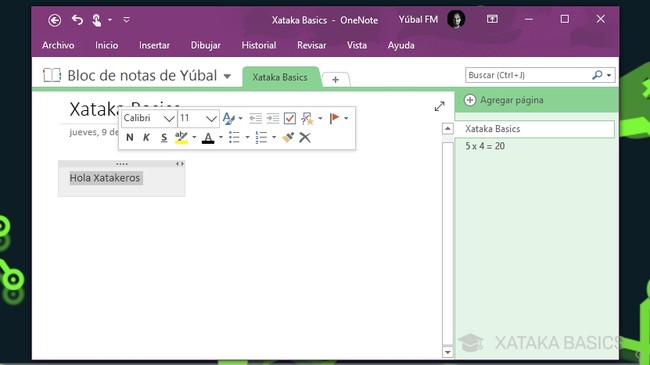This screenshot has width=650, height=365.
Task: Click the scrollbar up arrow
Action: pos(448,129)
